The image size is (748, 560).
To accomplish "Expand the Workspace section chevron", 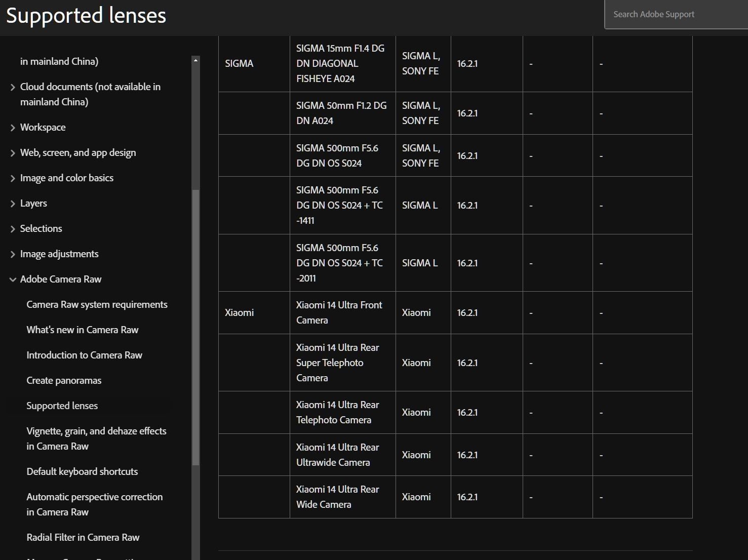I will (x=13, y=128).
